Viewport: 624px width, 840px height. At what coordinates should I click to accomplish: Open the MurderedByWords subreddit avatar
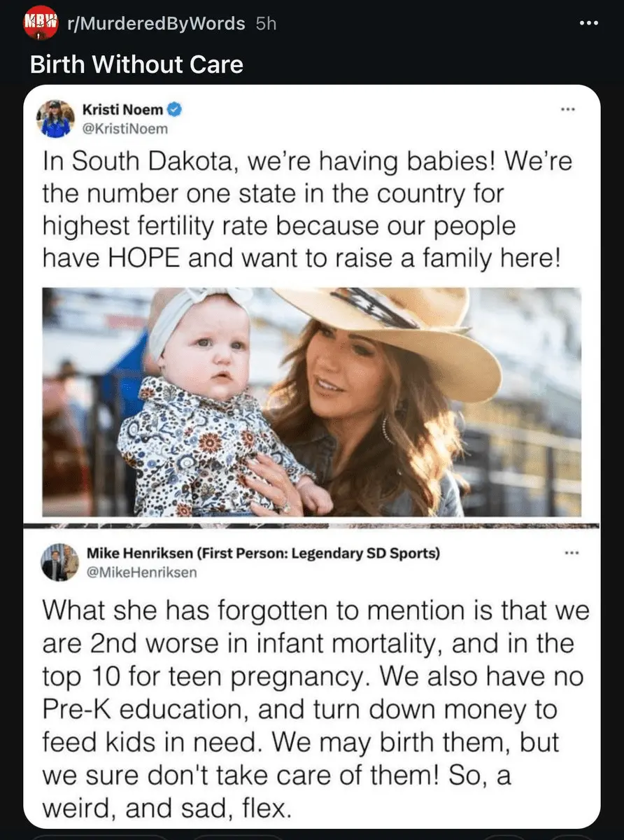pyautogui.click(x=41, y=24)
